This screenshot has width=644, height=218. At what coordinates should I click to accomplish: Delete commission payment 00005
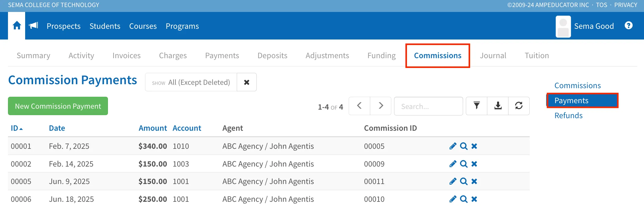tap(474, 181)
